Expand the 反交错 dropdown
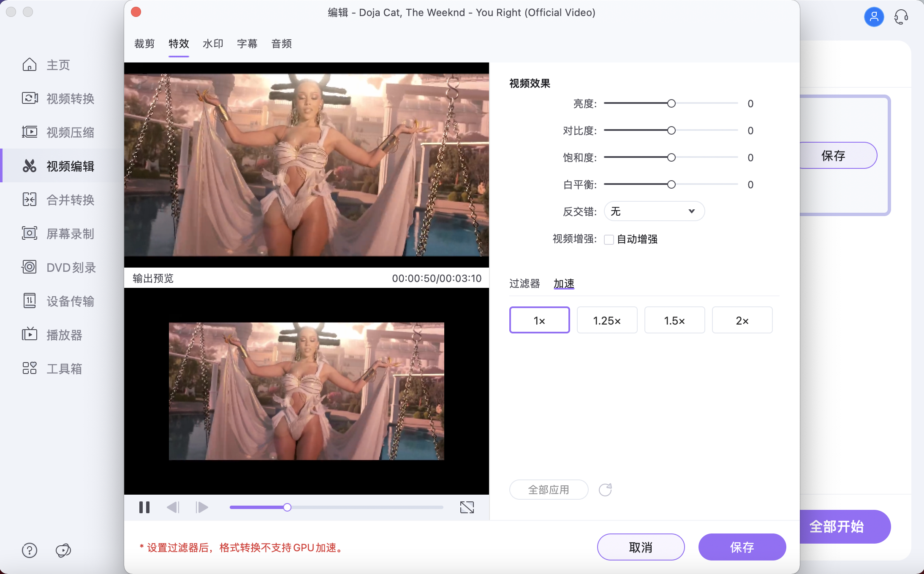 (x=654, y=211)
